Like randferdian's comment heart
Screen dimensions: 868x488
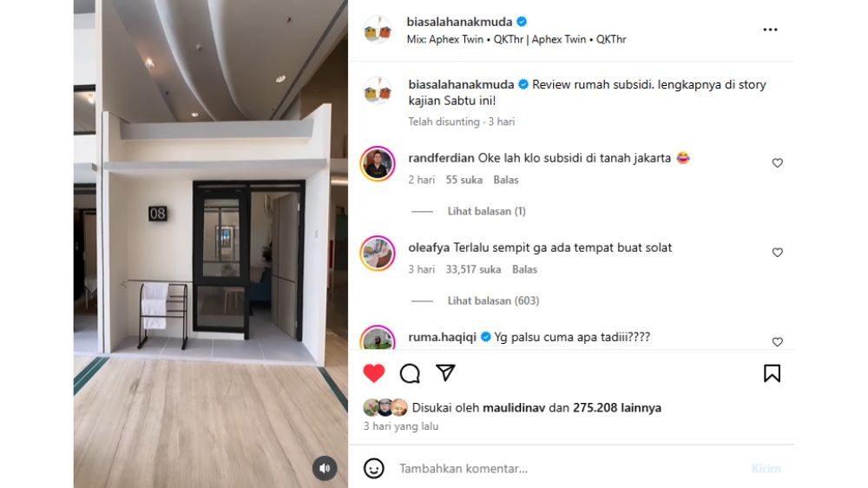(x=777, y=163)
